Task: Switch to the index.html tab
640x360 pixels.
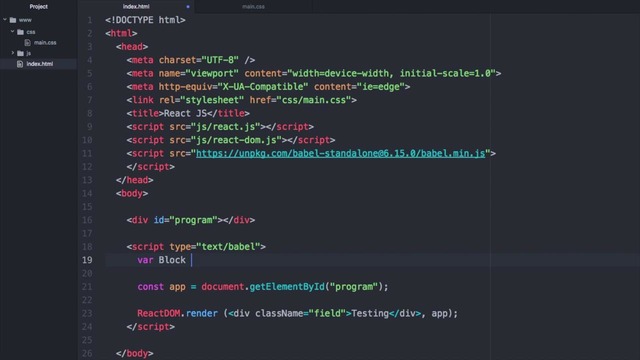Action: click(x=136, y=7)
